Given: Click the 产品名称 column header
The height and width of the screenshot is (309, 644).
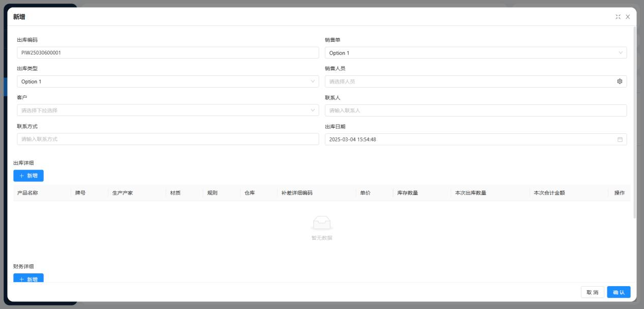Looking at the screenshot, I should click(42, 193).
